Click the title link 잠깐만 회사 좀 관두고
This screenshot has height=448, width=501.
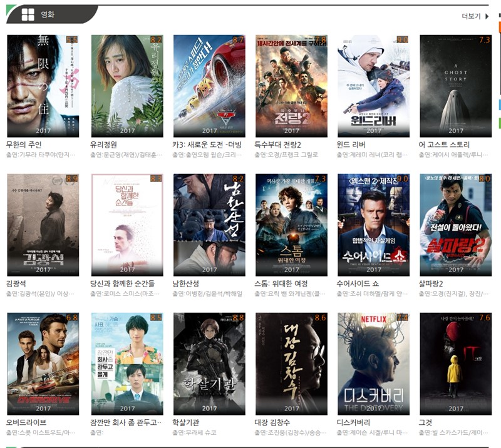coord(127,422)
